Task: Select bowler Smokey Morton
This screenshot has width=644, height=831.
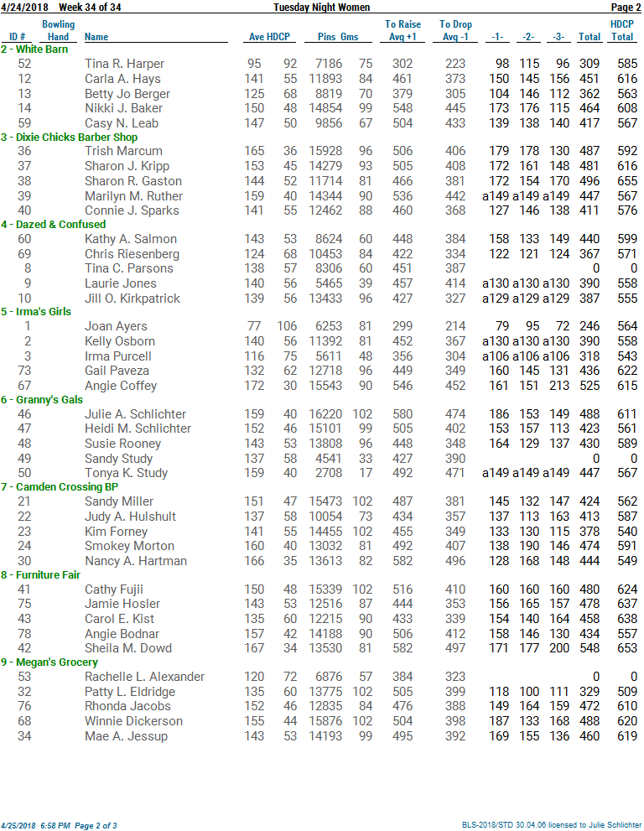Action: [x=129, y=546]
